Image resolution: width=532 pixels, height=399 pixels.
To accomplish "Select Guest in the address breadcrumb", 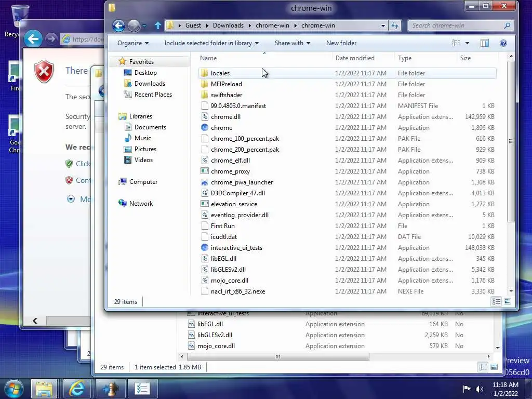I will [193, 25].
